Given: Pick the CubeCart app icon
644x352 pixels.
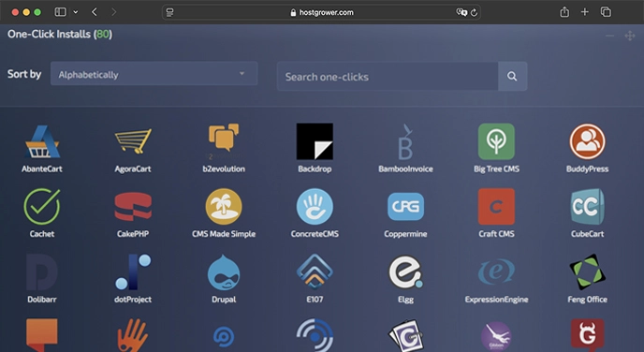Looking at the screenshot, I should (587, 207).
